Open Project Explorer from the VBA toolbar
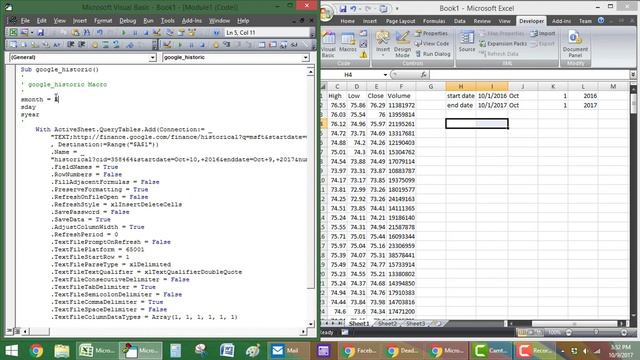 tap(169, 32)
